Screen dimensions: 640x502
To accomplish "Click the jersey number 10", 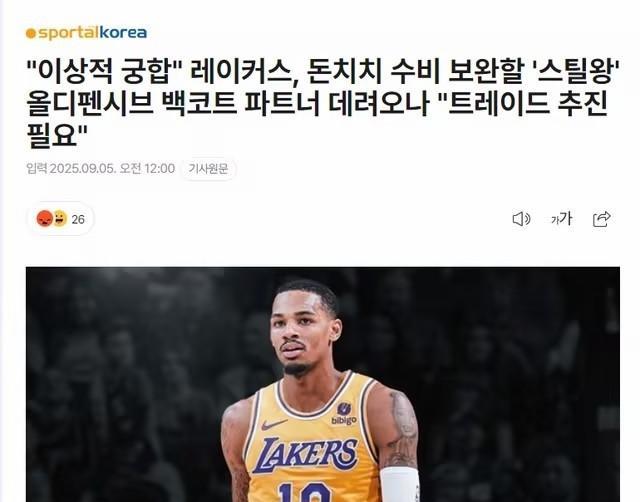I will tap(304, 493).
